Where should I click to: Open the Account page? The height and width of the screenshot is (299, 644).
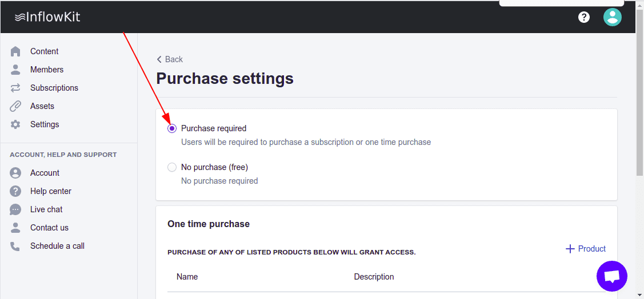click(x=45, y=173)
